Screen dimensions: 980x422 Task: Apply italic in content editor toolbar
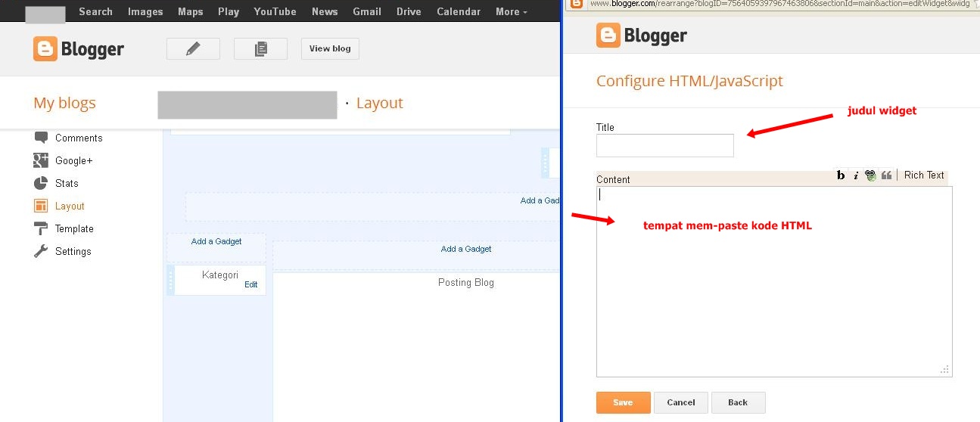(856, 175)
